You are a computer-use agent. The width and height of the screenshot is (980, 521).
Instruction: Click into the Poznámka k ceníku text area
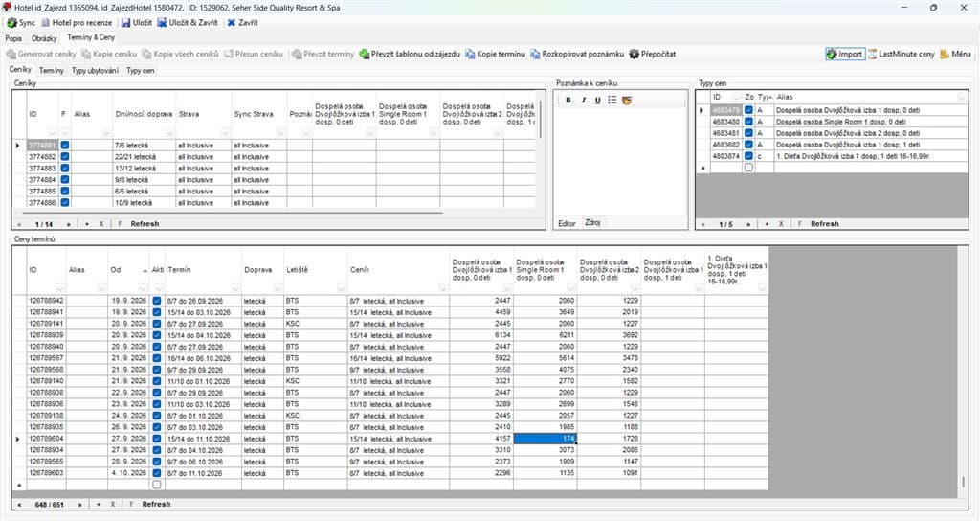coord(619,161)
